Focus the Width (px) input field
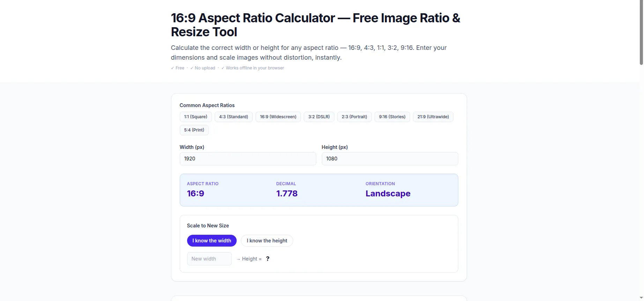Screen dimensions: 644x301 point(248,159)
